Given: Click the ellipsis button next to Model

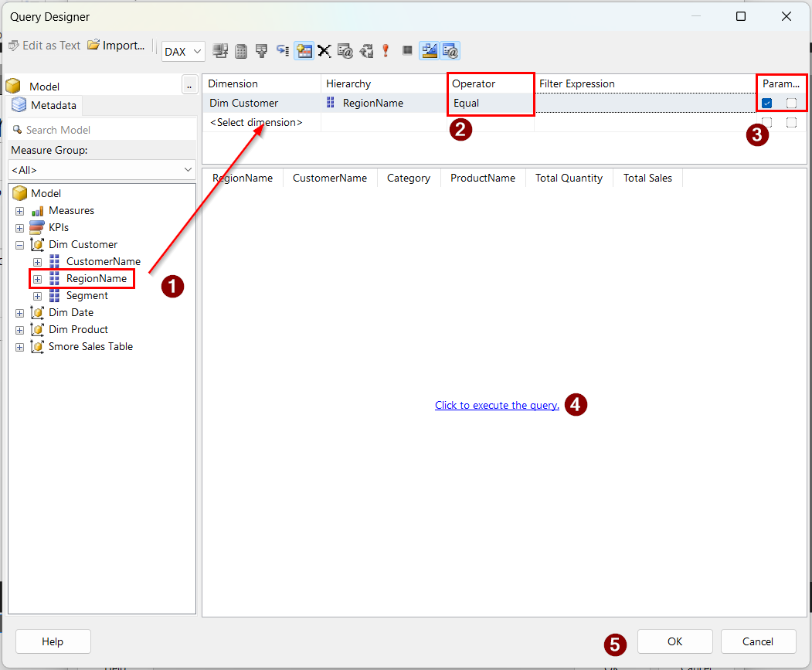Looking at the screenshot, I should pos(189,85).
